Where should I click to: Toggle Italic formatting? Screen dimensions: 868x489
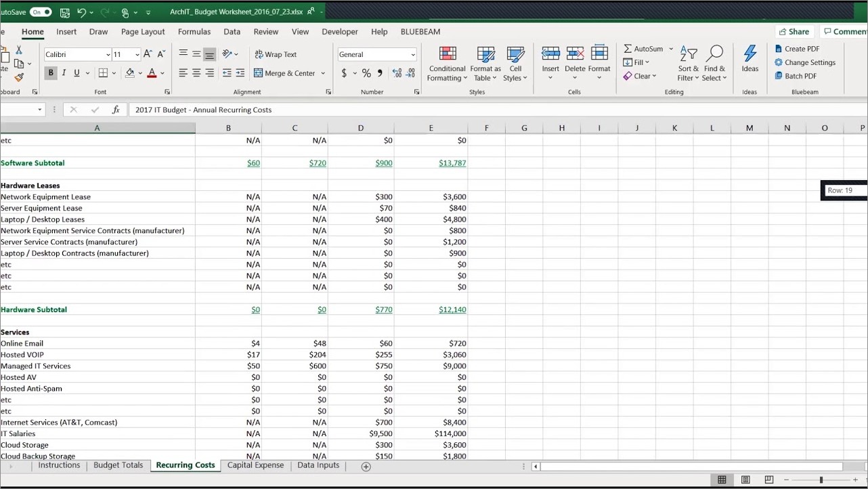(x=64, y=73)
